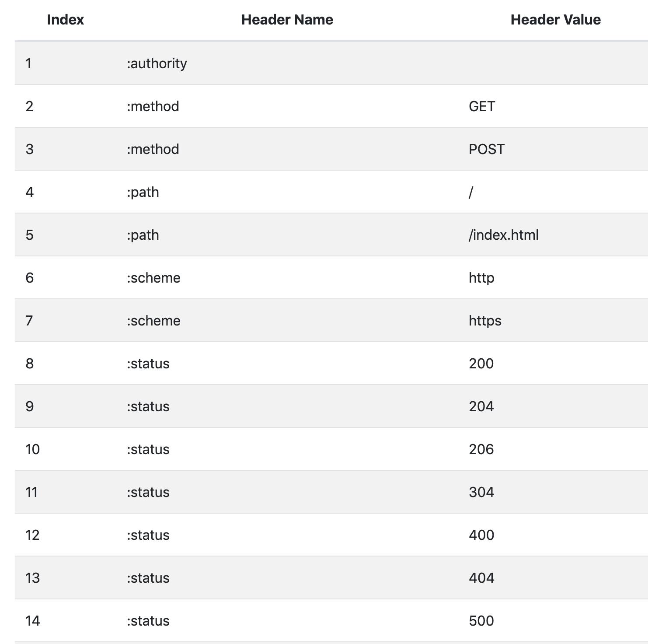Image resolution: width=648 pixels, height=644 pixels.
Task: Select the 400 status value
Action: 481,535
